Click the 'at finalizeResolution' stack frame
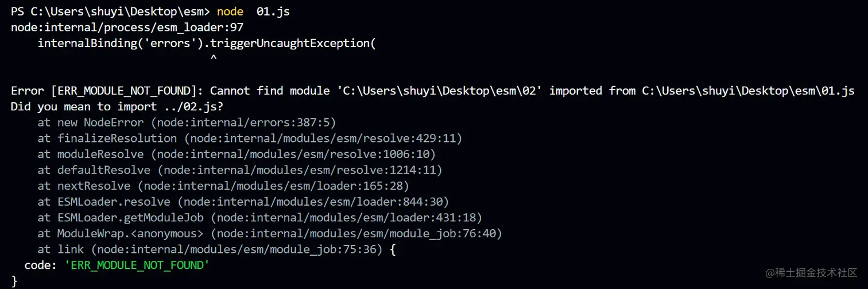The width and height of the screenshot is (868, 289). pos(250,138)
